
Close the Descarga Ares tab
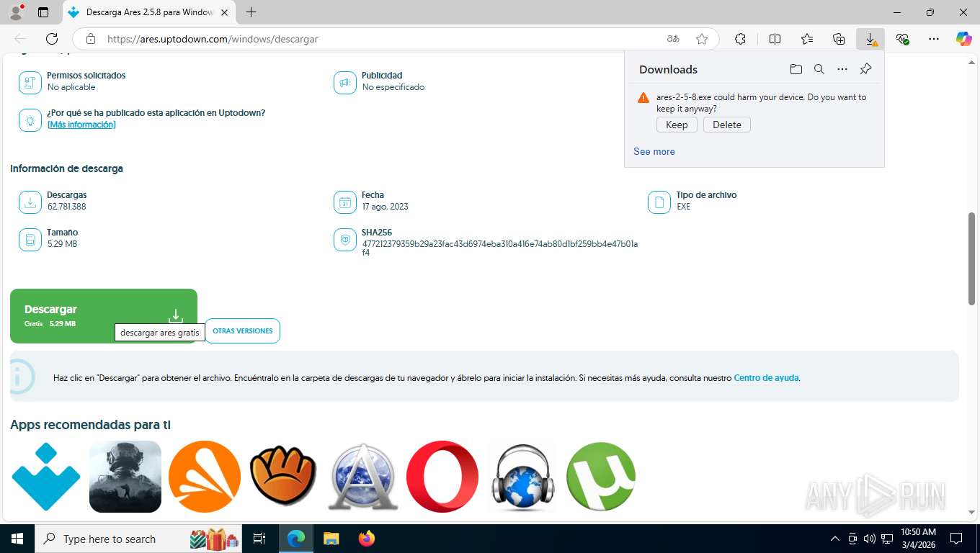coord(225,12)
